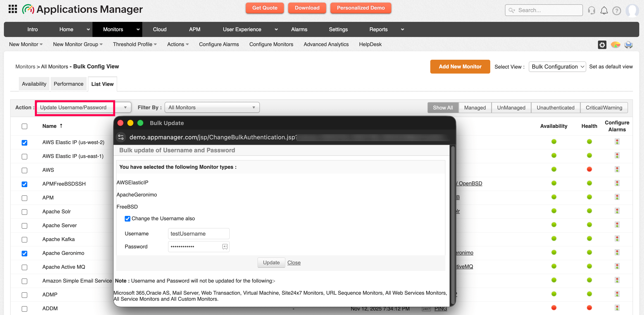Open the Filter By All Monitors dropdown
This screenshot has width=644, height=315.
point(212,107)
